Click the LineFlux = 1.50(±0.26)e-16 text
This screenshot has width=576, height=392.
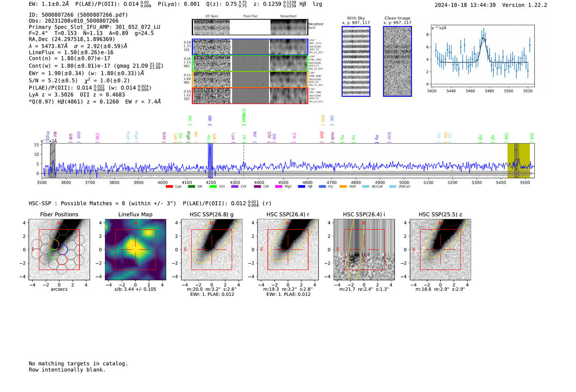click(71, 52)
